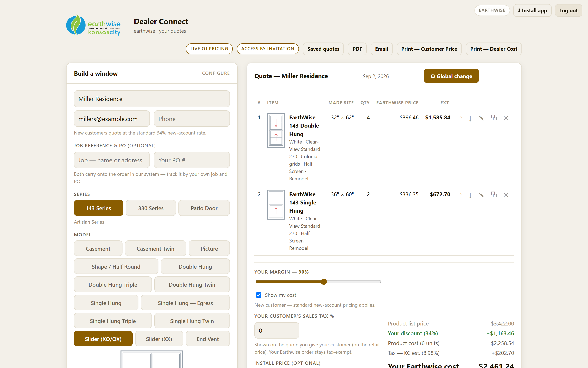588x368 pixels.
Task: Open the Double Hung window thumbnail
Action: [x=276, y=130]
